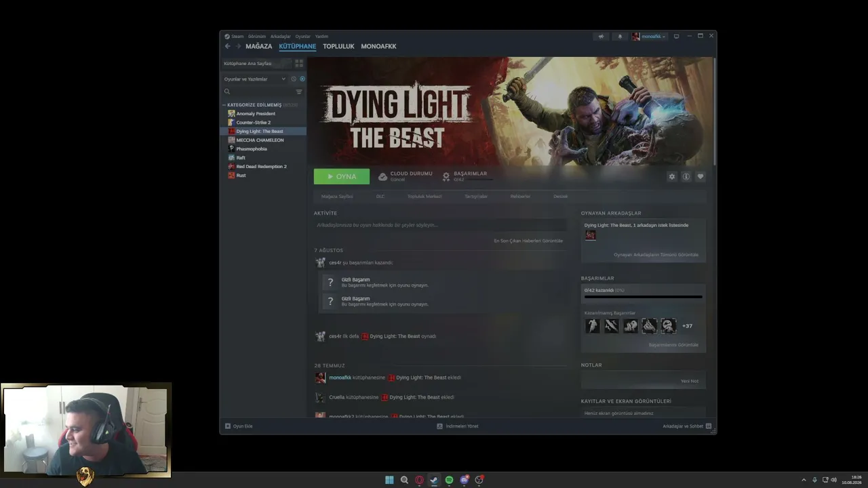
Task: Click the achievements progress bar
Action: (x=644, y=297)
